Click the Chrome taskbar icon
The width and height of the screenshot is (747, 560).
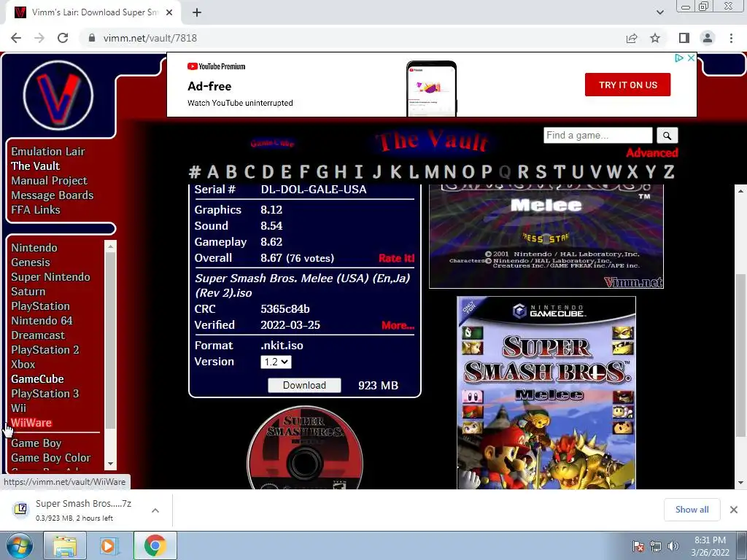(155, 545)
